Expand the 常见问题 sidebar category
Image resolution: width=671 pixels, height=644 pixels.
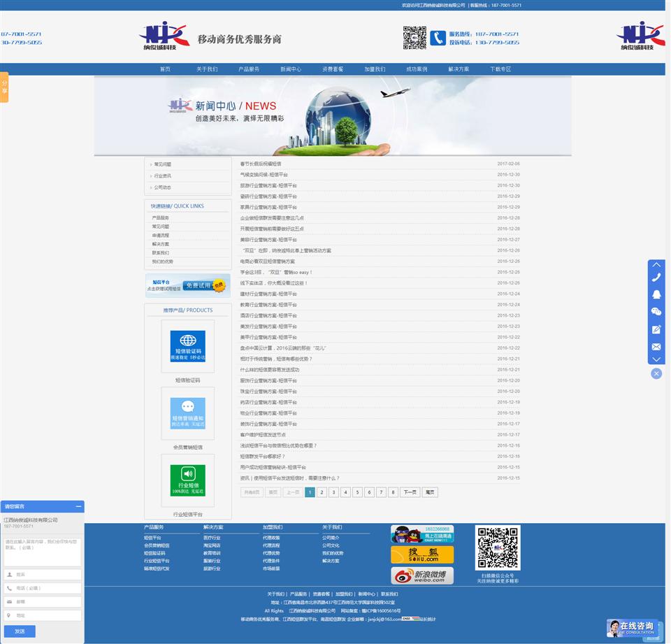(162, 164)
